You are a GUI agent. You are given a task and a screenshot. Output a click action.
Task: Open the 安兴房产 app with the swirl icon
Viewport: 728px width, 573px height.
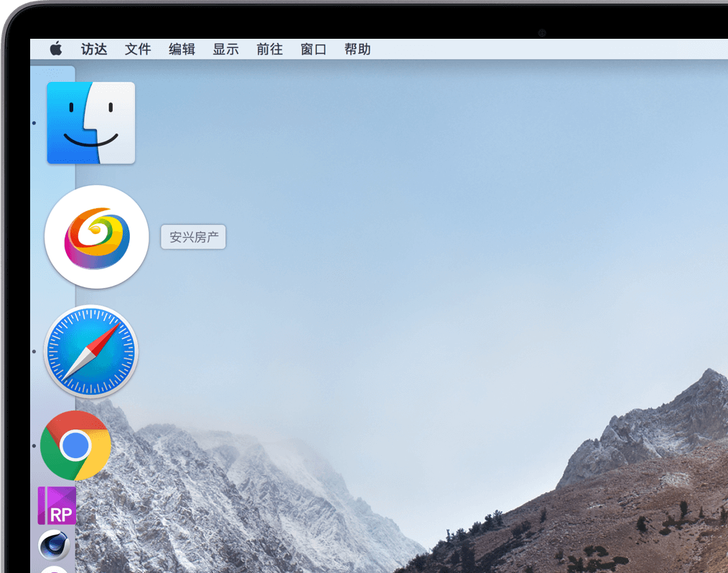point(97,237)
